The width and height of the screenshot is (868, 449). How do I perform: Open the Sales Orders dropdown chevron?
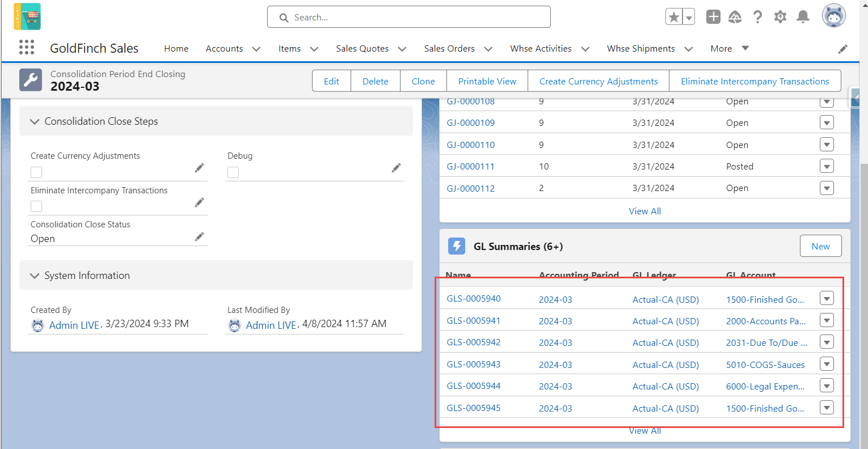(488, 49)
